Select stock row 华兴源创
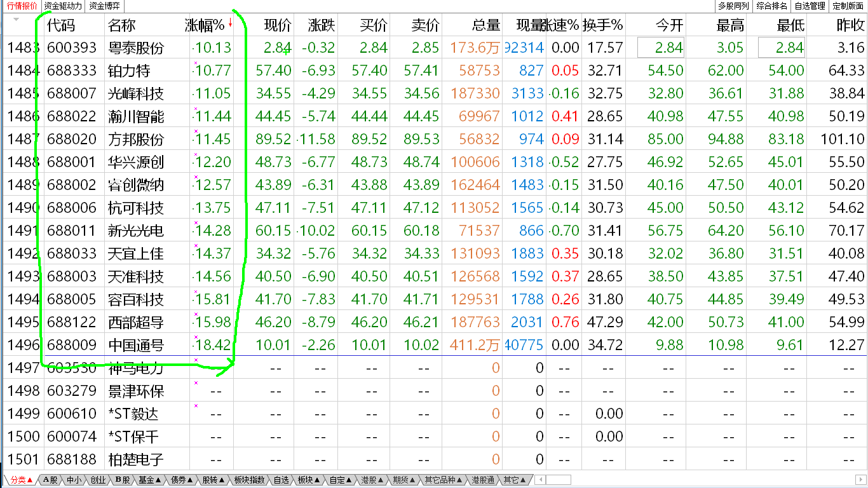 pos(434,162)
